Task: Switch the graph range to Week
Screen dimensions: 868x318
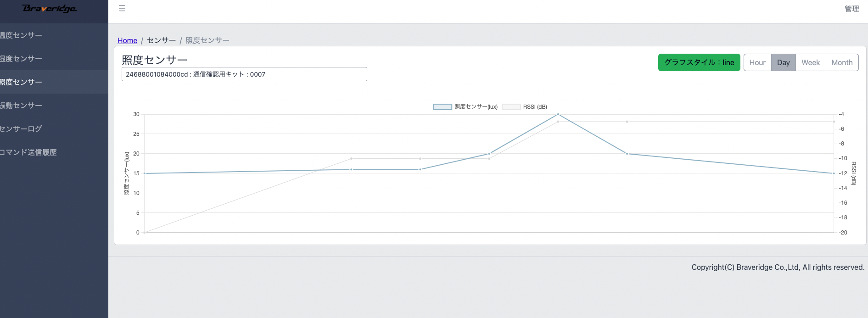Action: 811,62
